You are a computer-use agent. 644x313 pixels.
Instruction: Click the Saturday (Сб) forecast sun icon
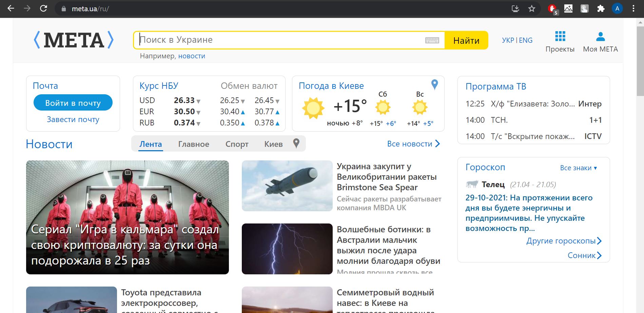(383, 107)
